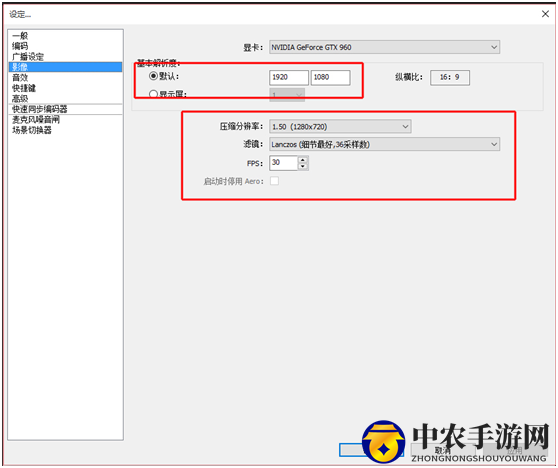The width and height of the screenshot is (558, 468).
Task: Open the 高级 settings category
Action: click(20, 99)
